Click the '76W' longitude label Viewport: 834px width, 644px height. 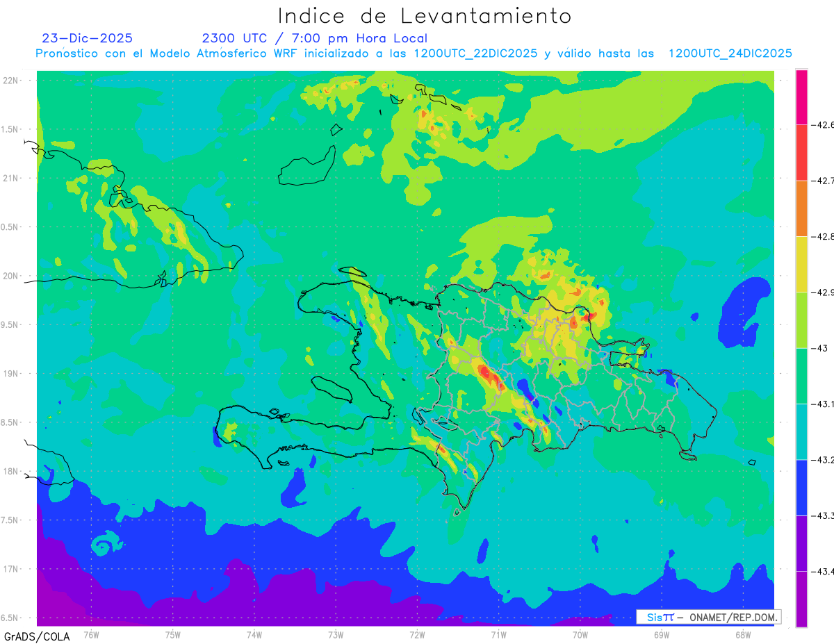[91, 634]
